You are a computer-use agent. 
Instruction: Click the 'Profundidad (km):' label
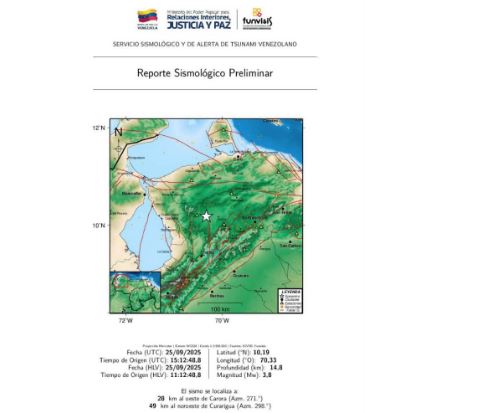[x=241, y=368]
